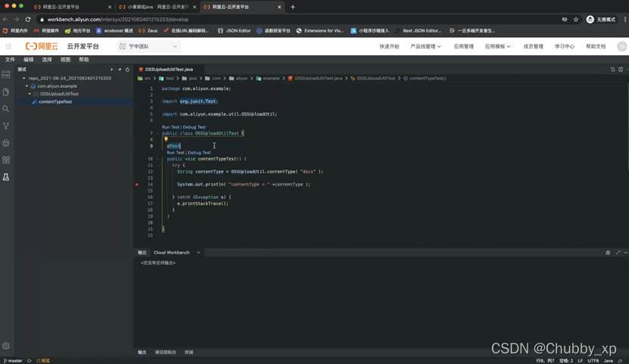The image size is (629, 364).
Task: Open the settings gear in activity bar
Action: tap(6, 346)
